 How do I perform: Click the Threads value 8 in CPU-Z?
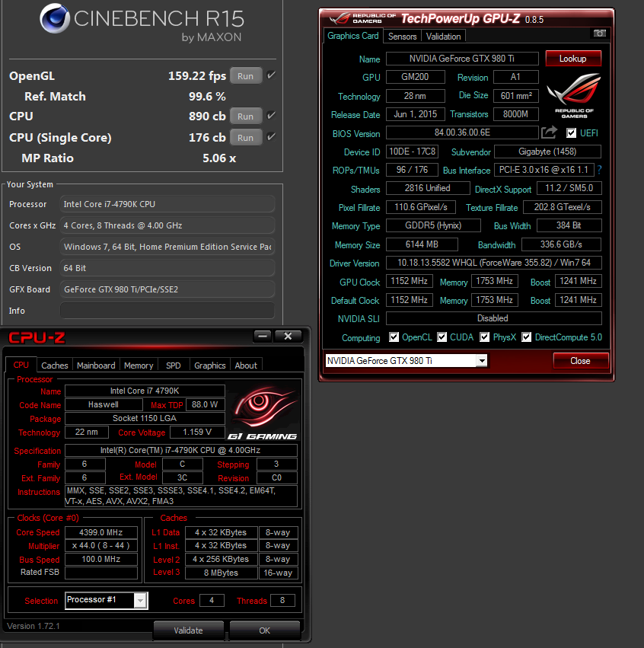[282, 601]
